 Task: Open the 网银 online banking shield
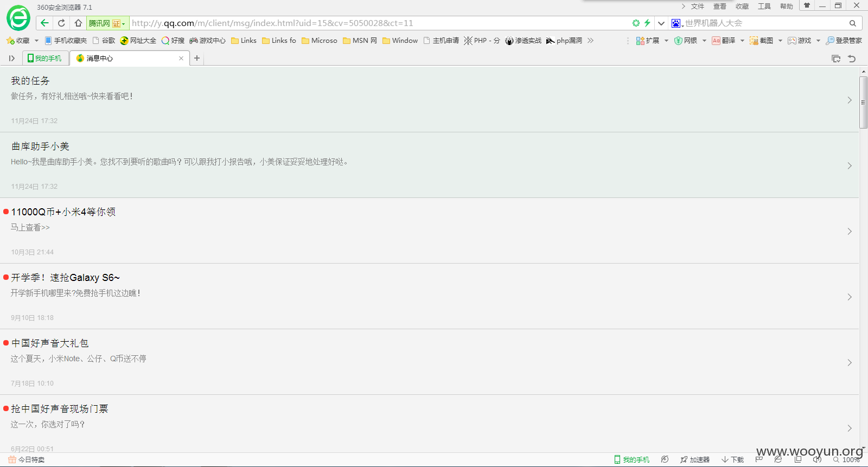click(686, 41)
